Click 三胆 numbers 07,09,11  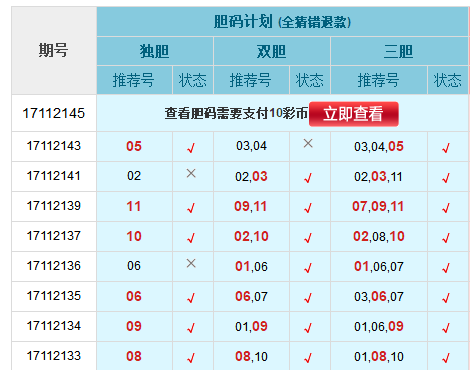point(378,206)
